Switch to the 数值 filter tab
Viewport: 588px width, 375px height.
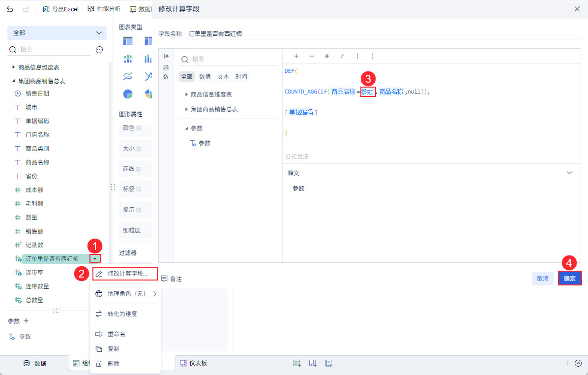point(205,77)
